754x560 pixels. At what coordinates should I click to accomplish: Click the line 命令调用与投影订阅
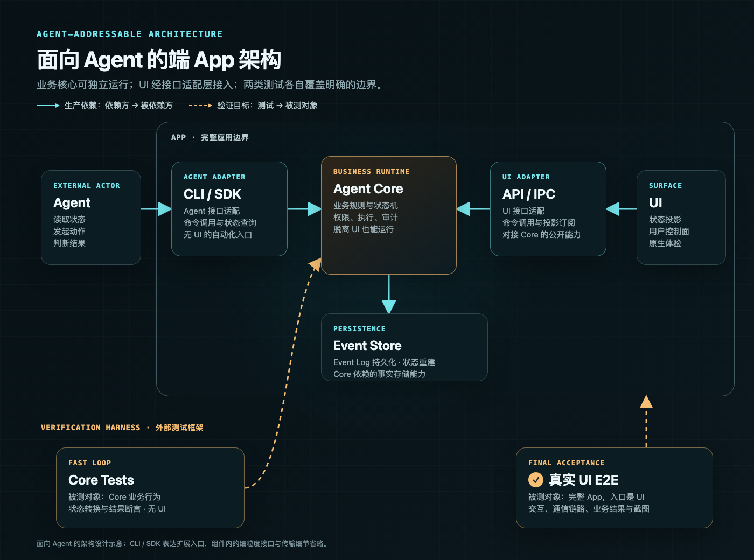coord(539,223)
